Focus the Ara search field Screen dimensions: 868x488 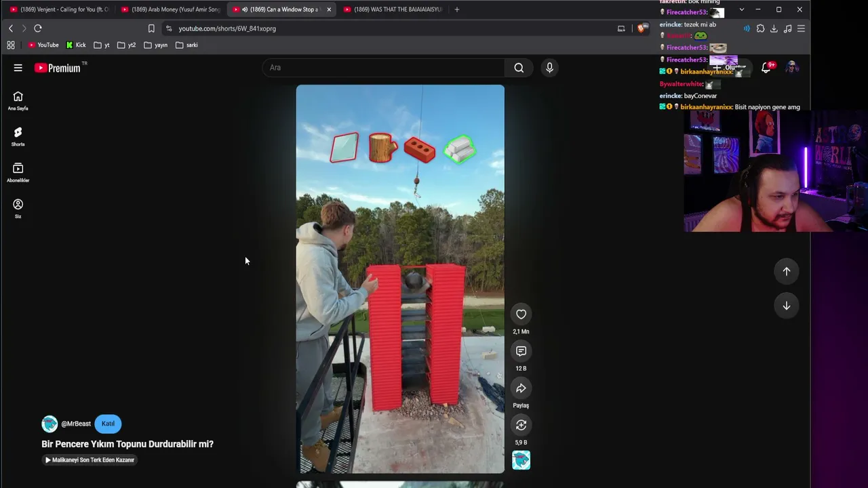[x=384, y=68]
